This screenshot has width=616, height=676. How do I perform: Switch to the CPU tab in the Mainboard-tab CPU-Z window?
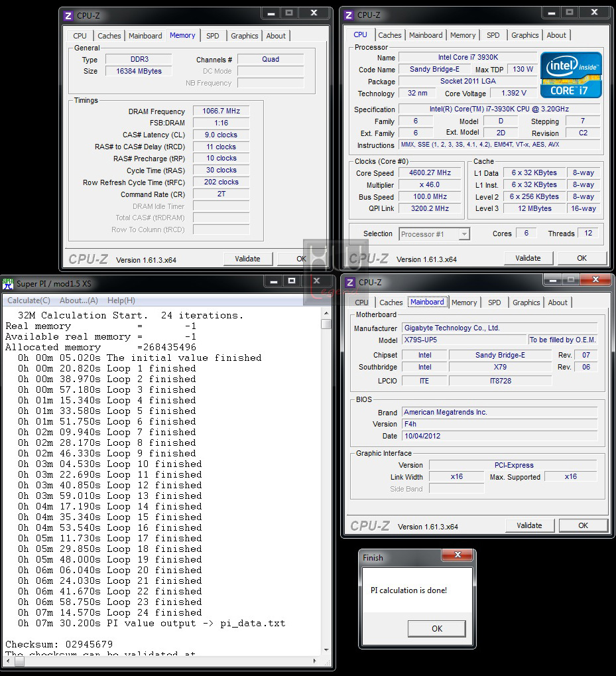[361, 303]
